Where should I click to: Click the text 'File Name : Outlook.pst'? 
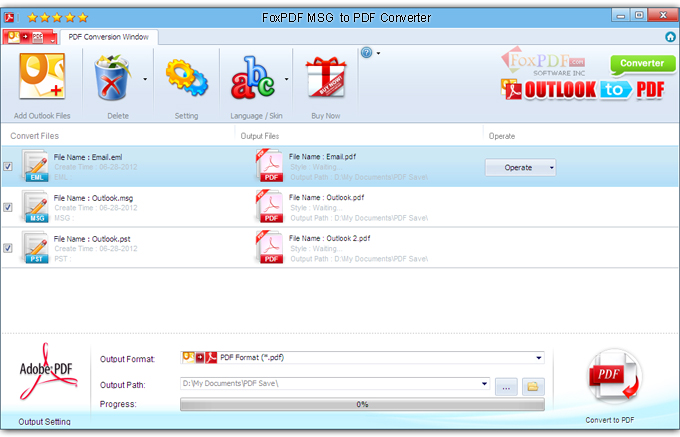pos(92,238)
